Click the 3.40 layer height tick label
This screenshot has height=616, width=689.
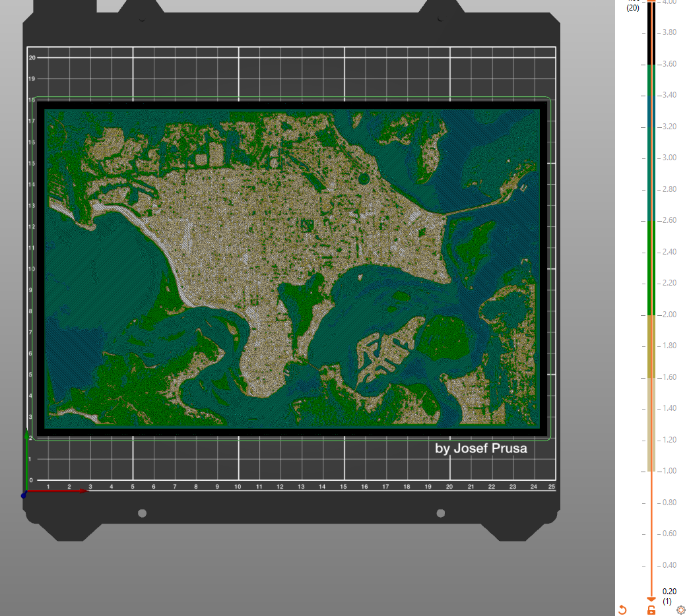pyautogui.click(x=669, y=95)
